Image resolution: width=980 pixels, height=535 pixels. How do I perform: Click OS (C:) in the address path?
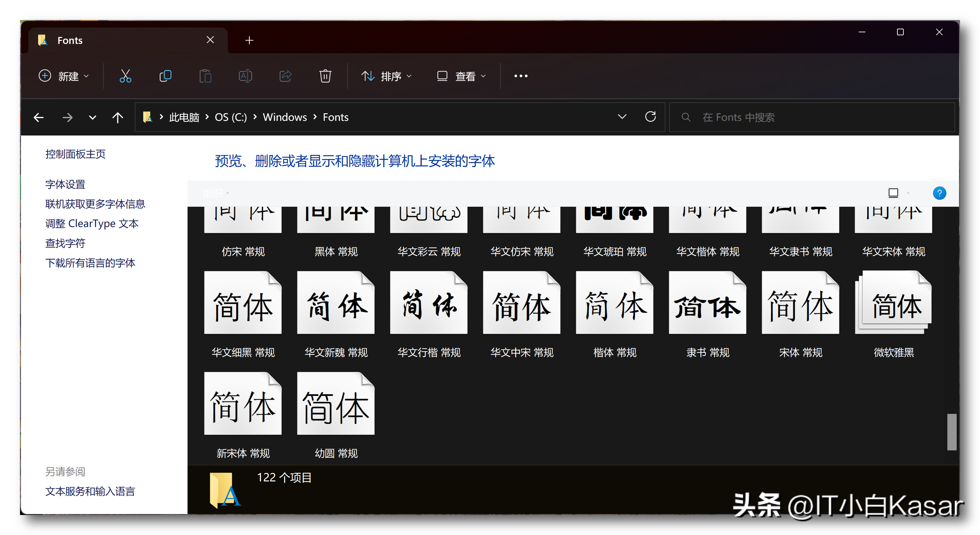coord(231,117)
